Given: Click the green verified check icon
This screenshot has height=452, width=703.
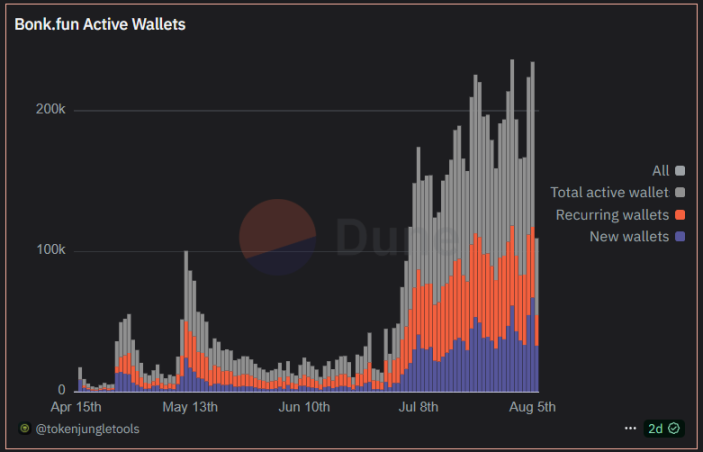Looking at the screenshot, I should (x=674, y=429).
